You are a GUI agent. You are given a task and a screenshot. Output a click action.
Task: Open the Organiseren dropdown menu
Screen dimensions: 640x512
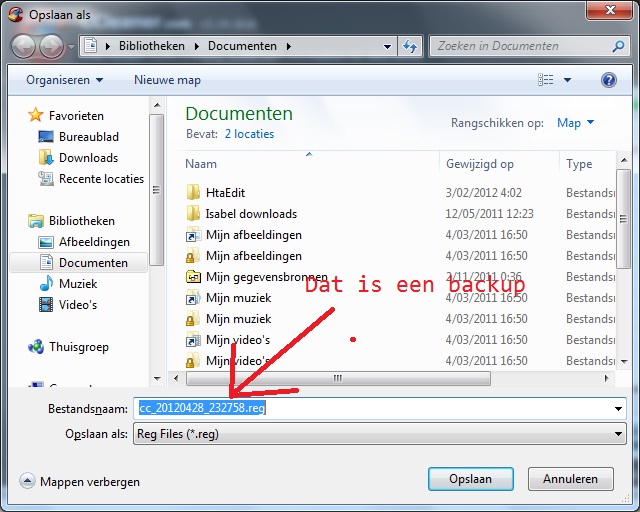tap(64, 80)
